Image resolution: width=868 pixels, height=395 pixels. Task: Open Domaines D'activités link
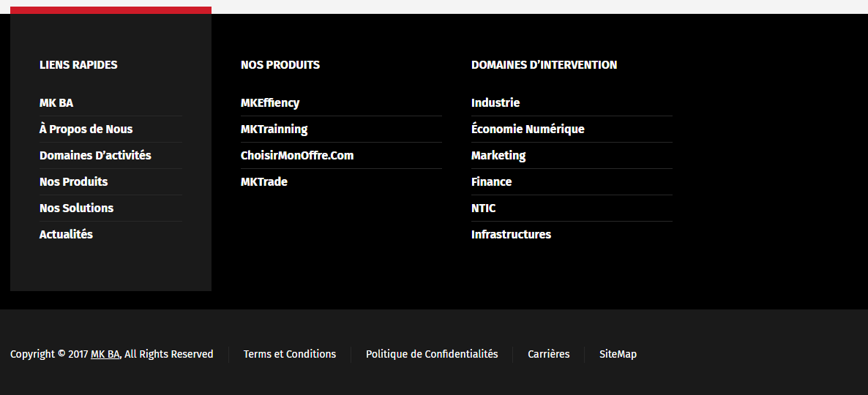(x=95, y=156)
